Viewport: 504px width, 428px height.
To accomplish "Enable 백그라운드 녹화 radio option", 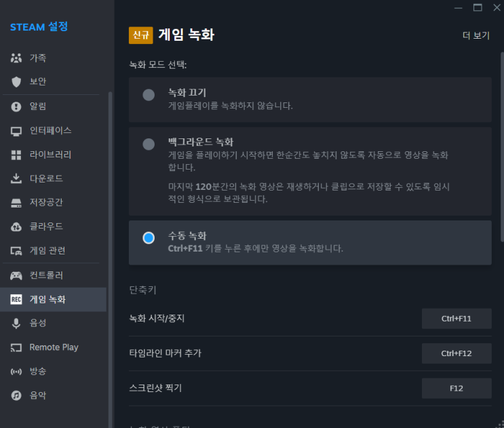I will click(x=149, y=144).
